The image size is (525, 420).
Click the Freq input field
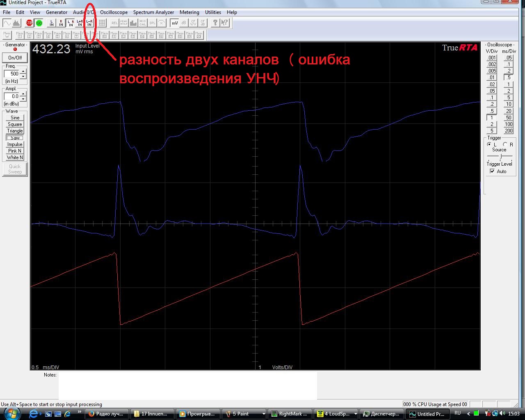click(12, 74)
